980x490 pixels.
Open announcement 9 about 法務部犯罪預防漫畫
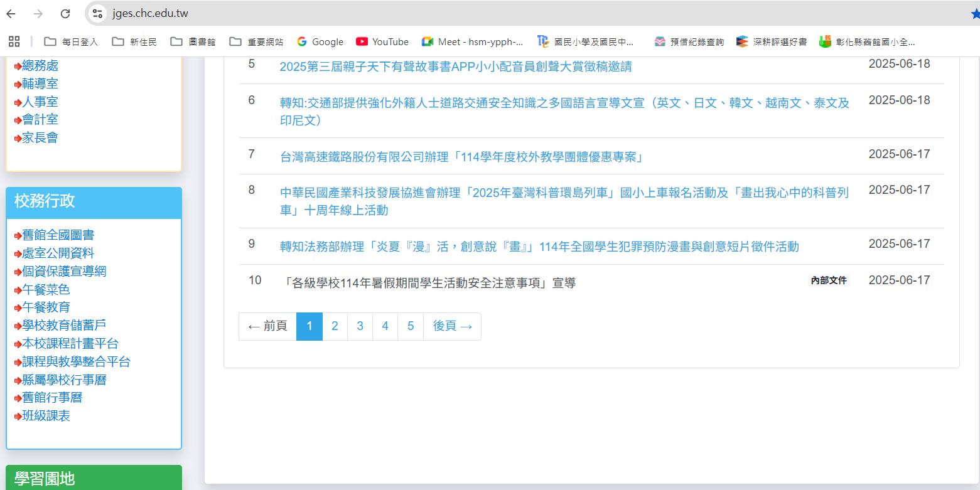click(539, 247)
